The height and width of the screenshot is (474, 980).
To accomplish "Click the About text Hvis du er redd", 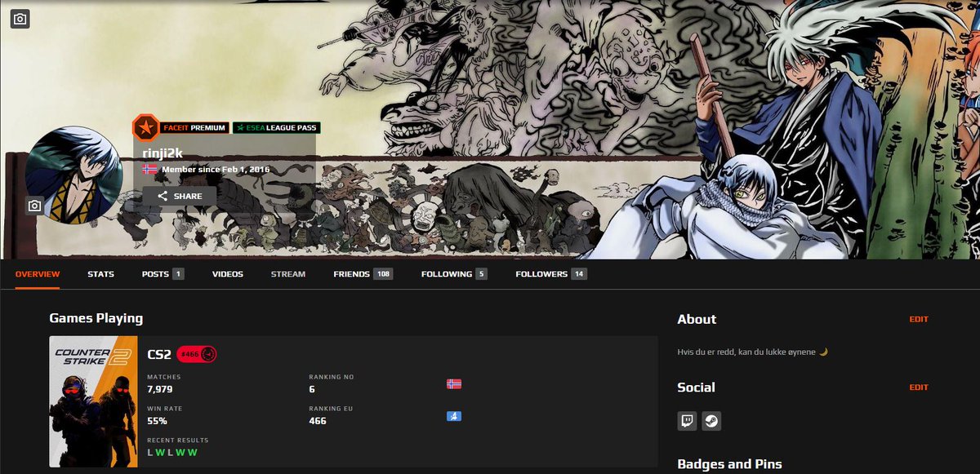I will pos(753,352).
